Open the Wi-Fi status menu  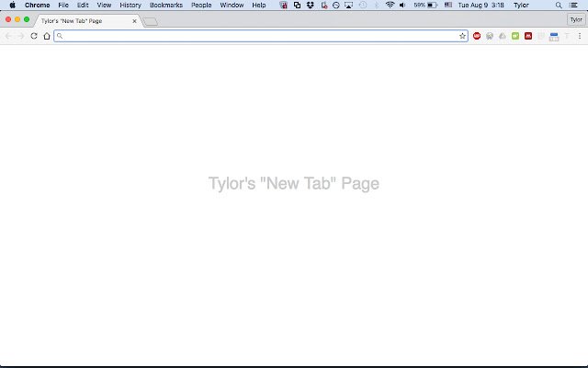tap(390, 6)
